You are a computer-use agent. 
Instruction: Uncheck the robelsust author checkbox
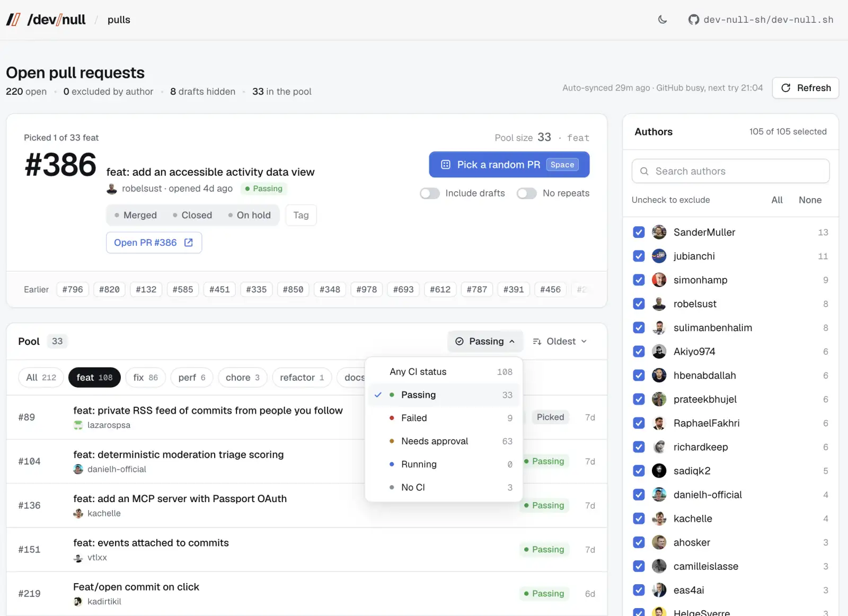(x=639, y=303)
